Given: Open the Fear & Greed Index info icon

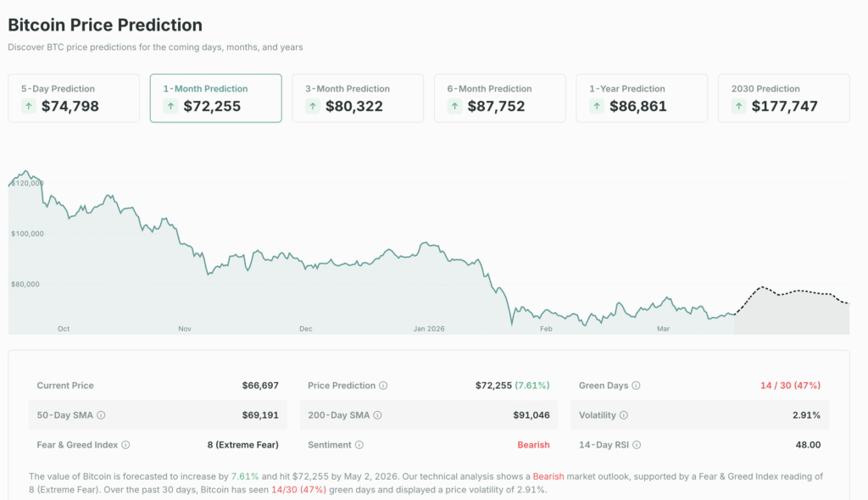Looking at the screenshot, I should pos(125,443).
